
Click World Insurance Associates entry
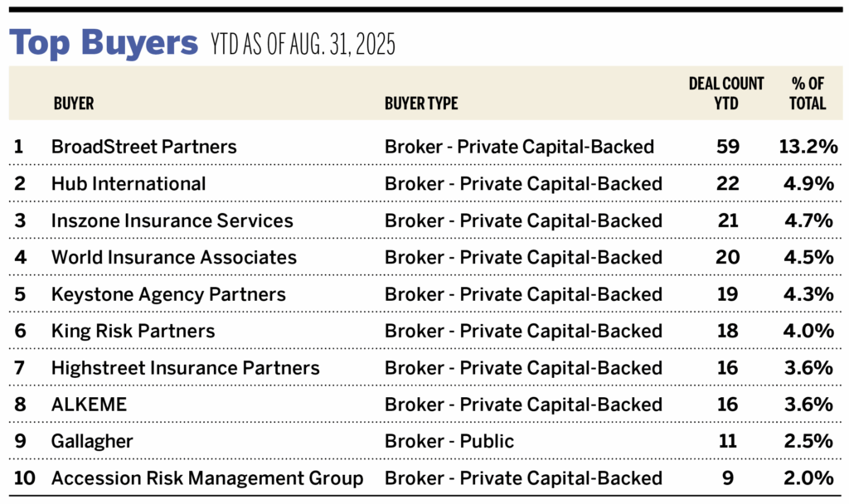point(173,257)
